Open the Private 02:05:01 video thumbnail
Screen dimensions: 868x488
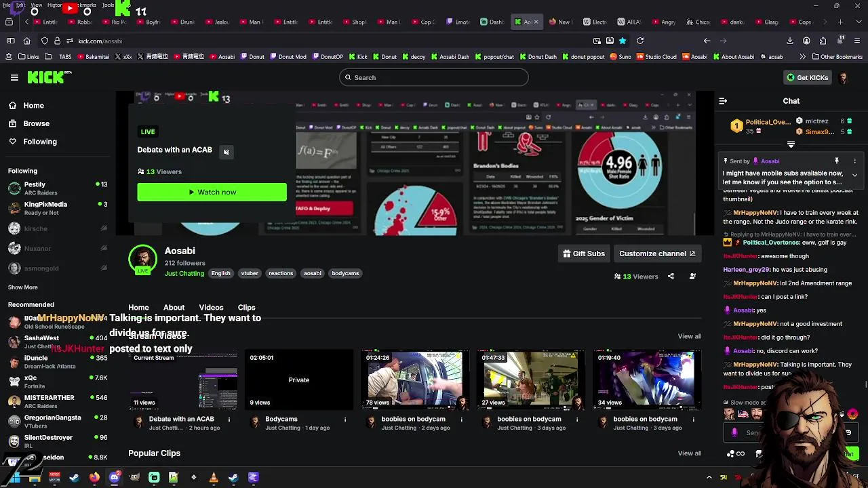(x=298, y=380)
